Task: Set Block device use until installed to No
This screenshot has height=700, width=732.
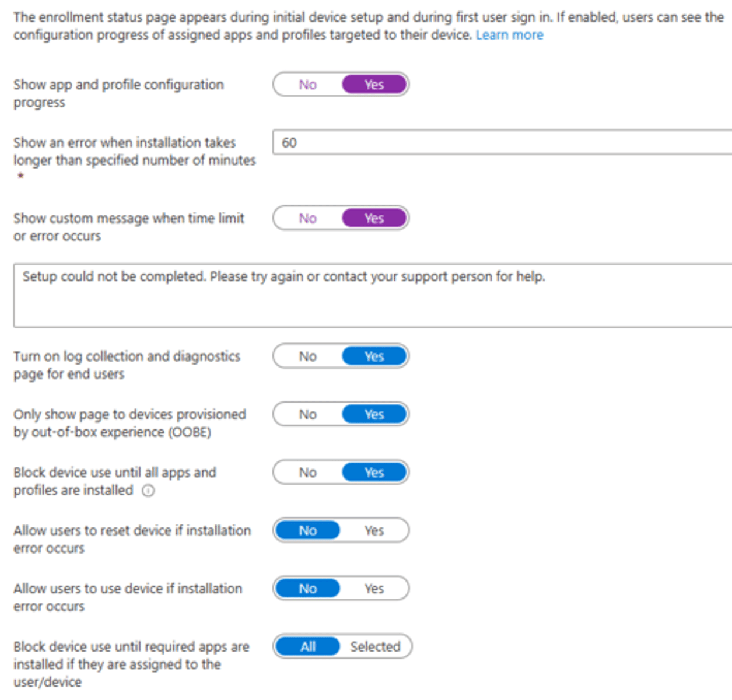Action: click(307, 473)
